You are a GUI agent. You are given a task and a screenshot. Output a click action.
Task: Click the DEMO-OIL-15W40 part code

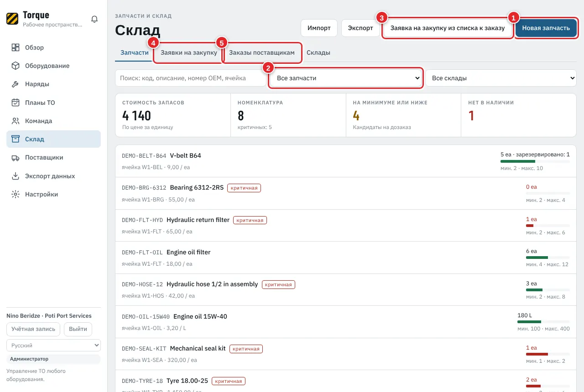pos(146,317)
